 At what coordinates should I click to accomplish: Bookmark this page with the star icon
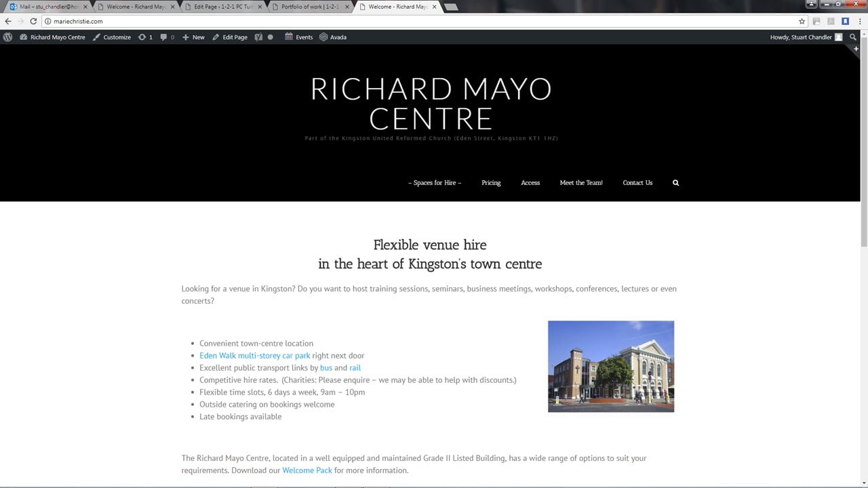tap(802, 21)
